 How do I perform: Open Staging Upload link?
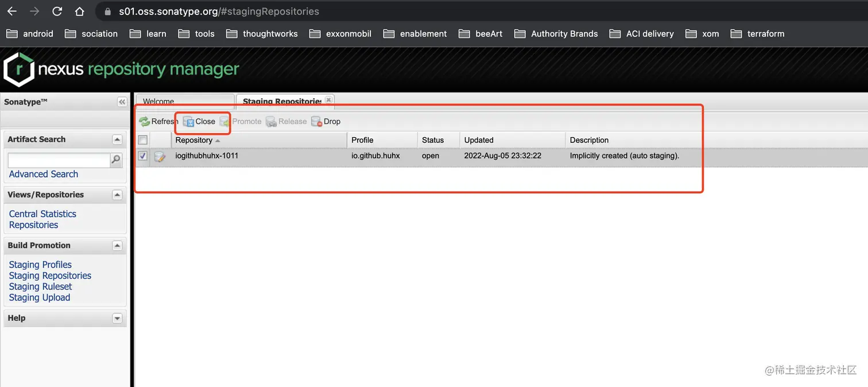pyautogui.click(x=40, y=297)
